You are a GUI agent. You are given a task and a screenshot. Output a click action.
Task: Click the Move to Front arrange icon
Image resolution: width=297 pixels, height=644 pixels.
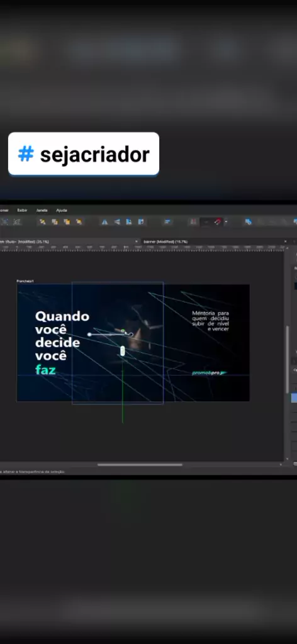(79, 222)
